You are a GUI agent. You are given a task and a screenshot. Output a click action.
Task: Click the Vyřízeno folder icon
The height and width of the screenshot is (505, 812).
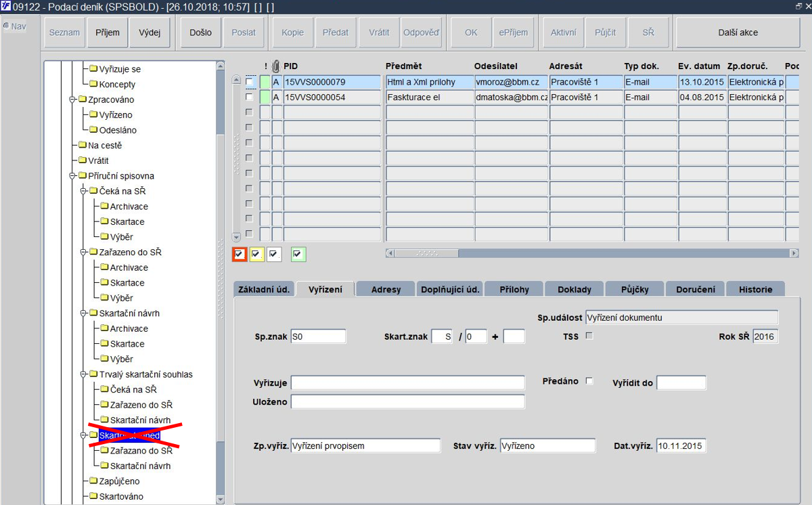(x=93, y=115)
